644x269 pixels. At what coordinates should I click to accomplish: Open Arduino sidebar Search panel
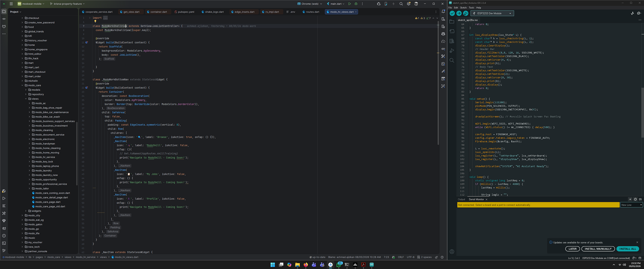[x=452, y=60]
